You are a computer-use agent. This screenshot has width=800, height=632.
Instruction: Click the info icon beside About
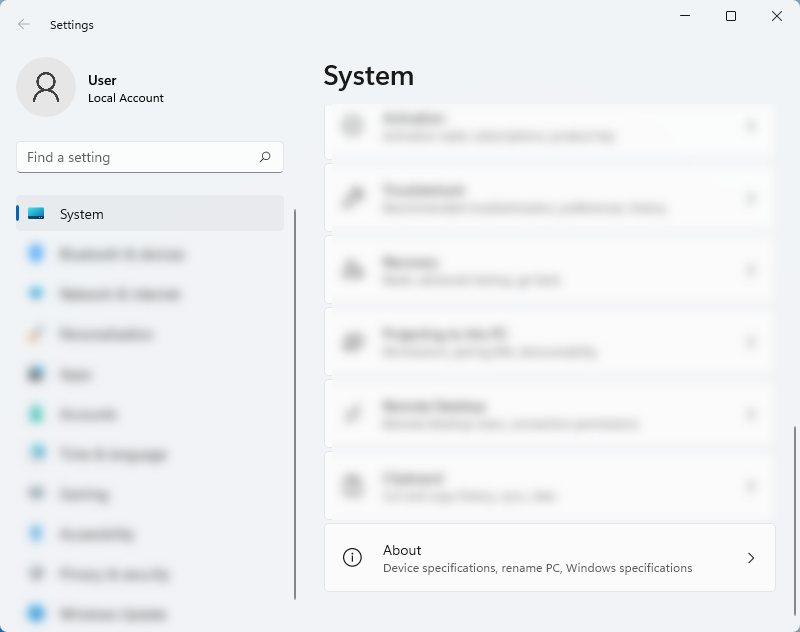click(x=352, y=558)
